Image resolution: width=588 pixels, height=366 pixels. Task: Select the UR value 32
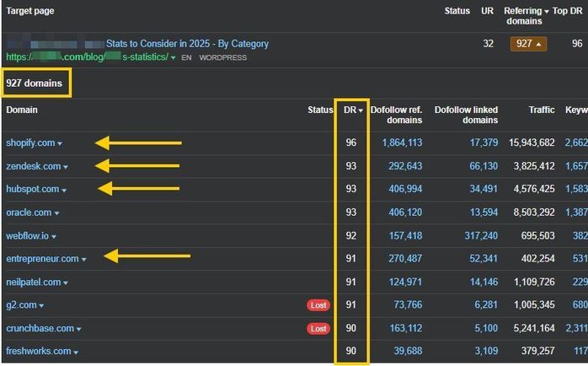click(488, 44)
